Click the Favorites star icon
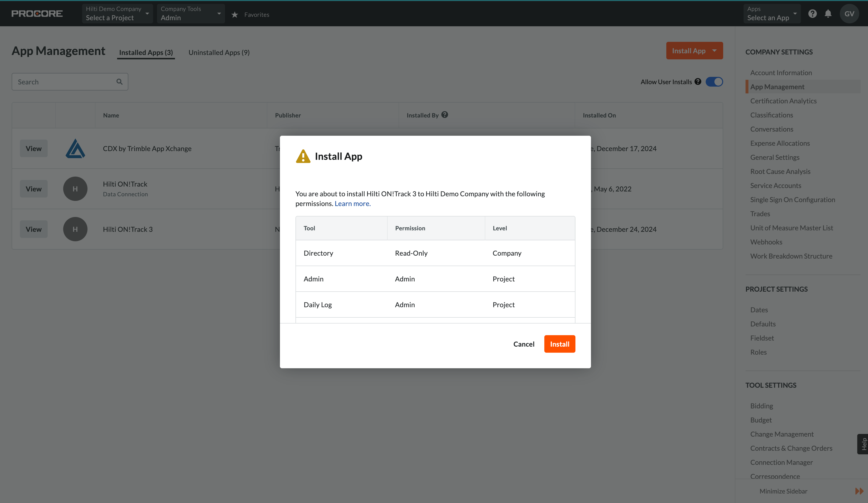This screenshot has height=503, width=868. 234,15
